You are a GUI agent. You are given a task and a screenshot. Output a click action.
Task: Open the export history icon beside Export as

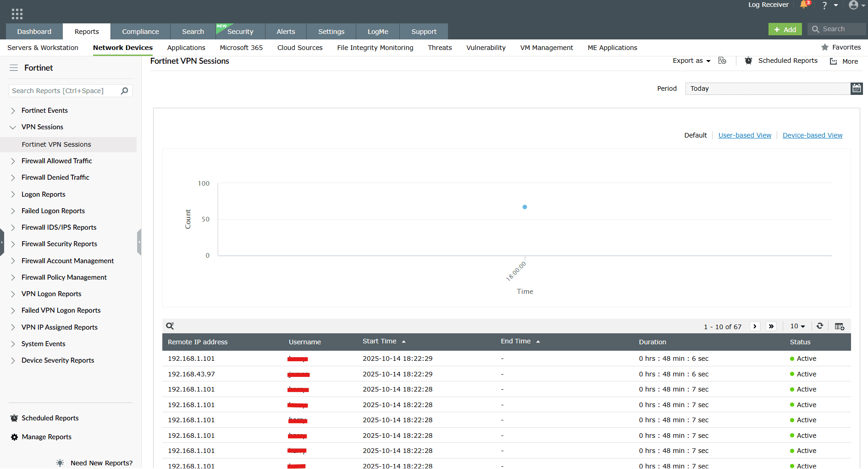click(x=722, y=61)
